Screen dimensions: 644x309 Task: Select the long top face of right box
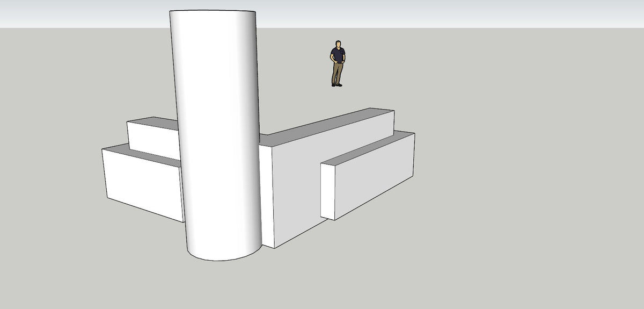(327, 127)
